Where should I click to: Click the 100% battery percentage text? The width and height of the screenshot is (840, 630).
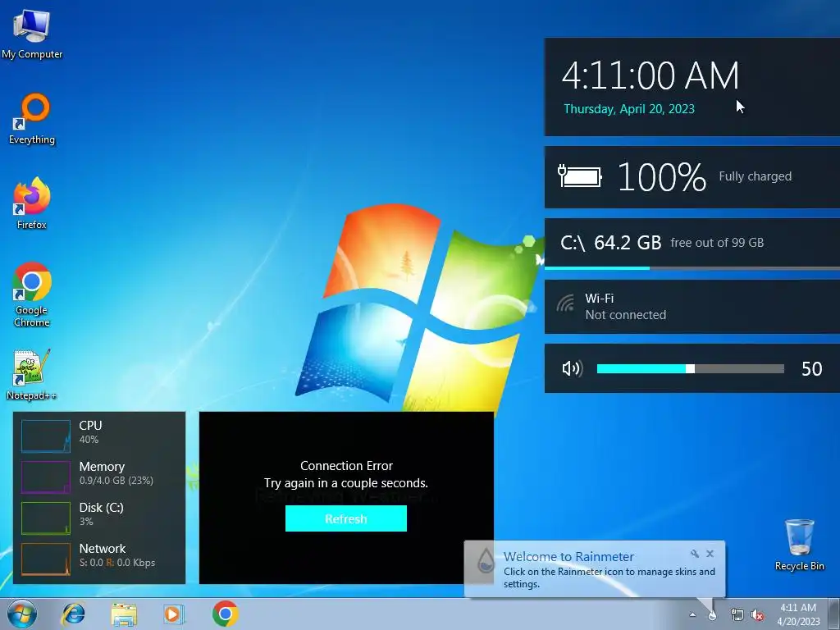point(662,177)
